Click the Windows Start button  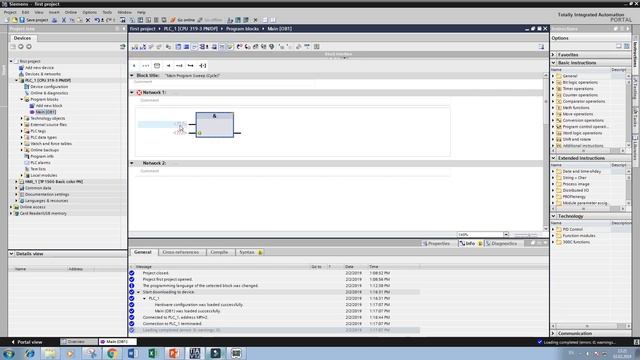[x=9, y=353]
